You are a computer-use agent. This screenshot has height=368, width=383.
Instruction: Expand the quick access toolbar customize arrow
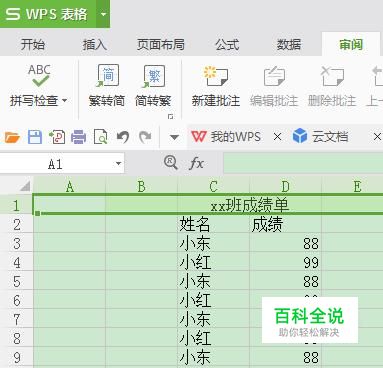click(x=174, y=137)
